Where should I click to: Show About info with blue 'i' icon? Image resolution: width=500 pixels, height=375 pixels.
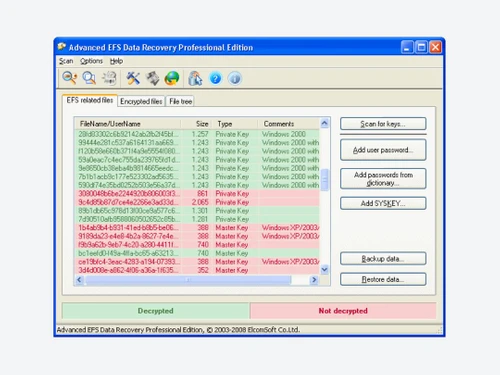[x=235, y=79]
